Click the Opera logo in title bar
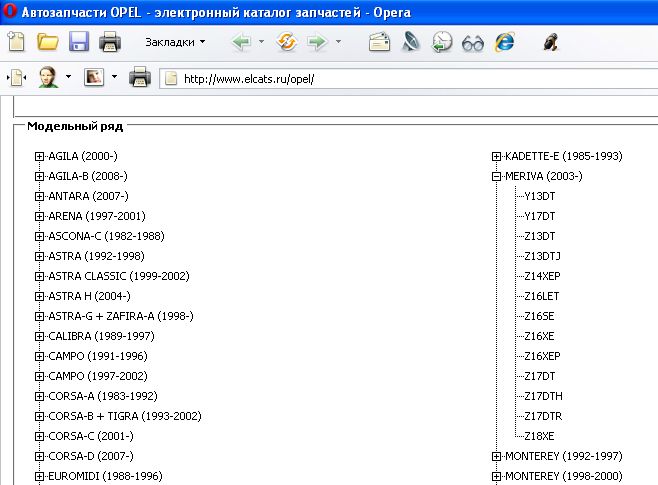The width and height of the screenshot is (658, 485). pyautogui.click(x=10, y=11)
